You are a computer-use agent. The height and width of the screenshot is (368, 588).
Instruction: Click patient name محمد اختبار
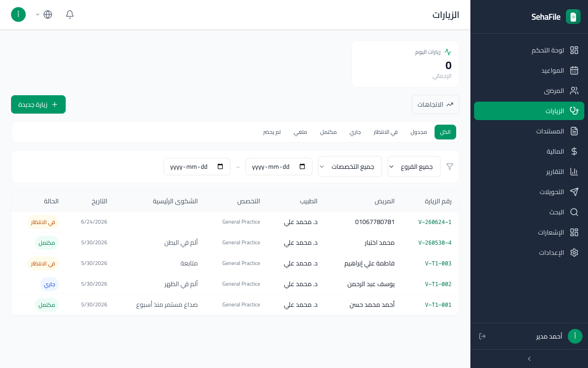(379, 243)
